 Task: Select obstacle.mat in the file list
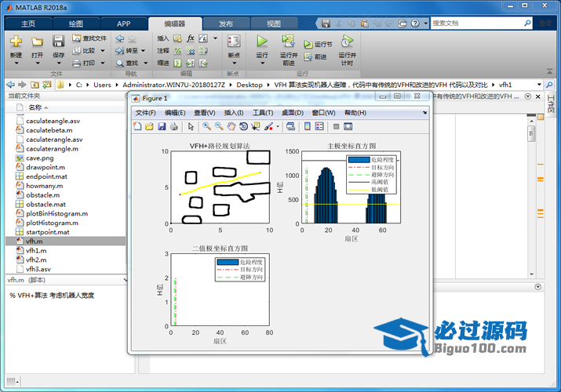pyautogui.click(x=46, y=205)
